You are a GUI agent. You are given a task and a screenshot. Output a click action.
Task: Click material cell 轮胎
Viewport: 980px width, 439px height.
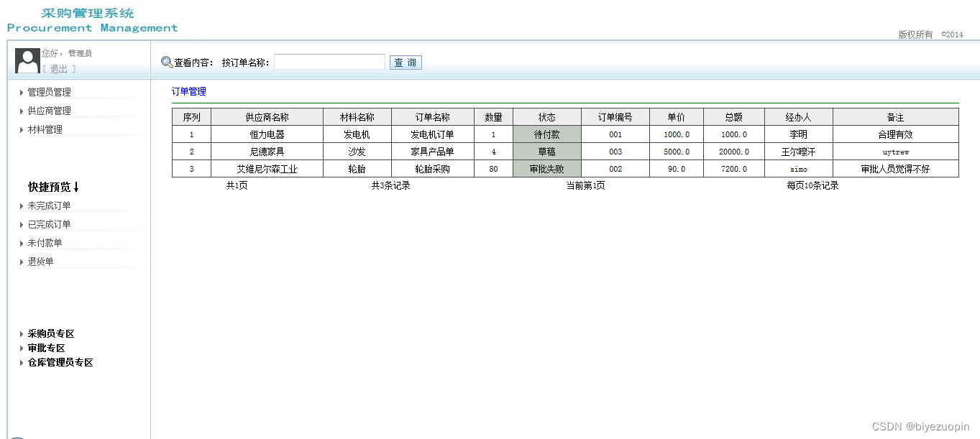tap(357, 169)
